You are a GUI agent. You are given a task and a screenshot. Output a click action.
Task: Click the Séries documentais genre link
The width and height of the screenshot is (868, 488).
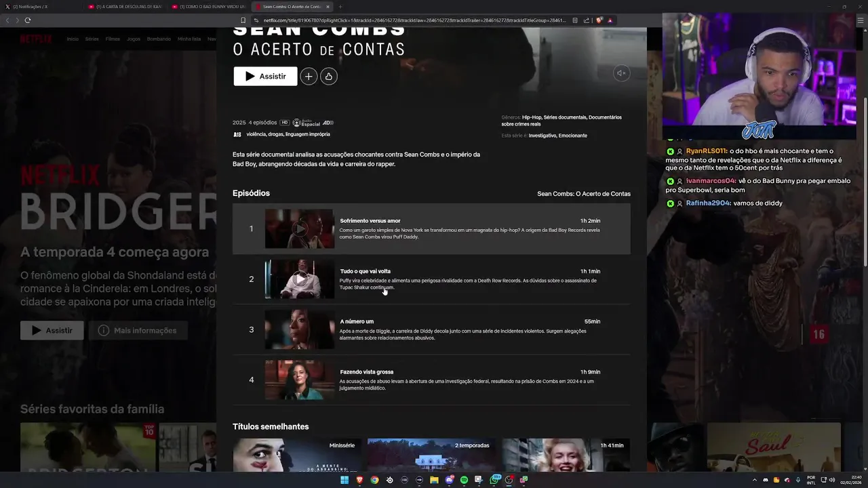[565, 117]
